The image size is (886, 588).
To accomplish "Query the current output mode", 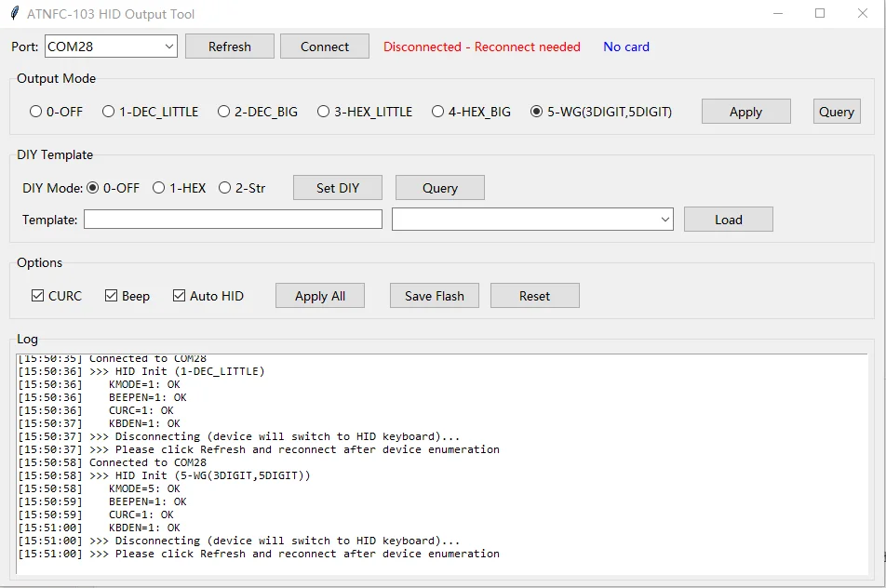I will [837, 112].
